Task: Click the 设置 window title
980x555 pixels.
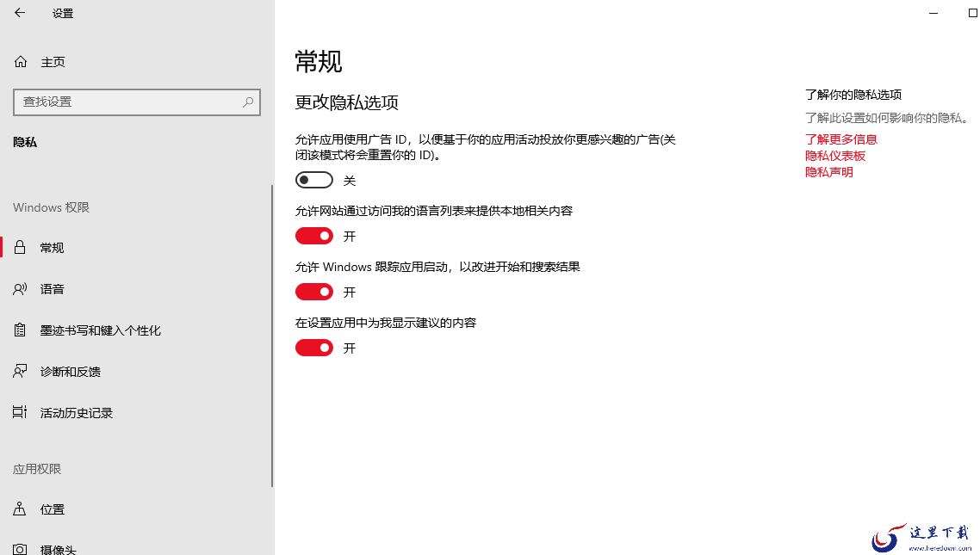Action: (x=63, y=13)
